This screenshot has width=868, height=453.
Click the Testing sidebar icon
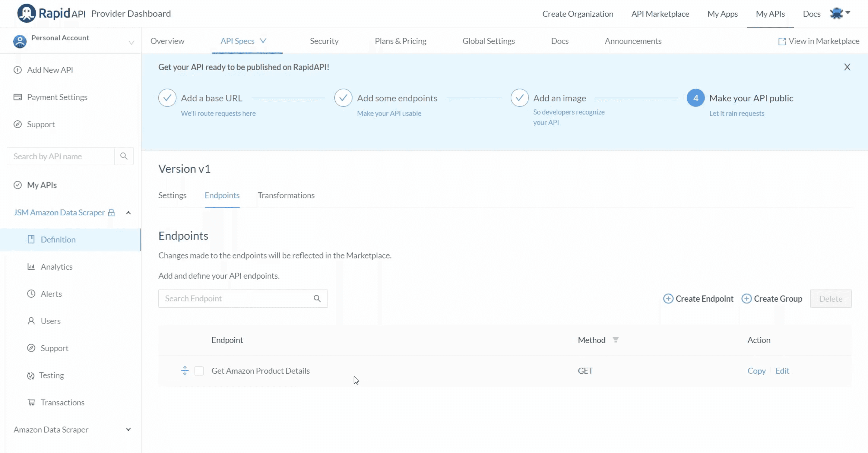[x=31, y=375]
